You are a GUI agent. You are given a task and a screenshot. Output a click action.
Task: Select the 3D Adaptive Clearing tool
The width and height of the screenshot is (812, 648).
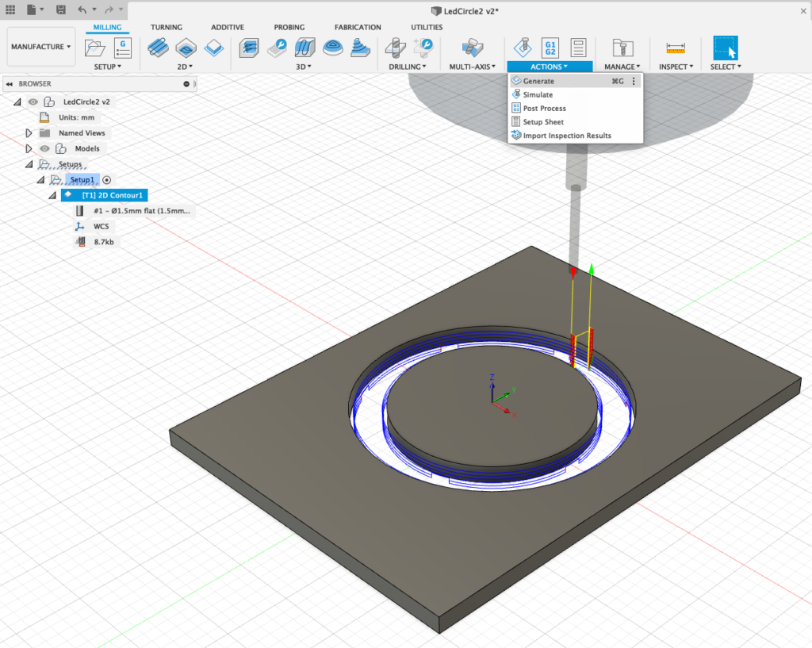(249, 48)
